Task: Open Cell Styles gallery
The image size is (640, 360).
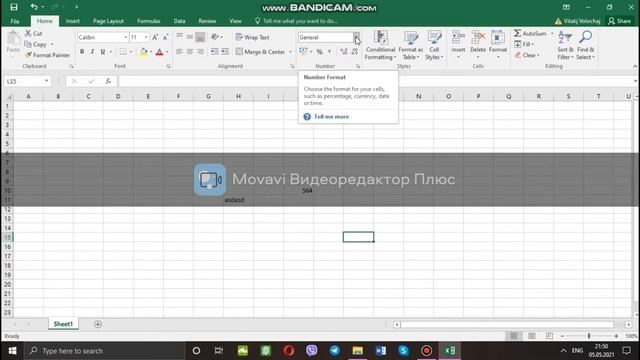Action: coord(434,45)
